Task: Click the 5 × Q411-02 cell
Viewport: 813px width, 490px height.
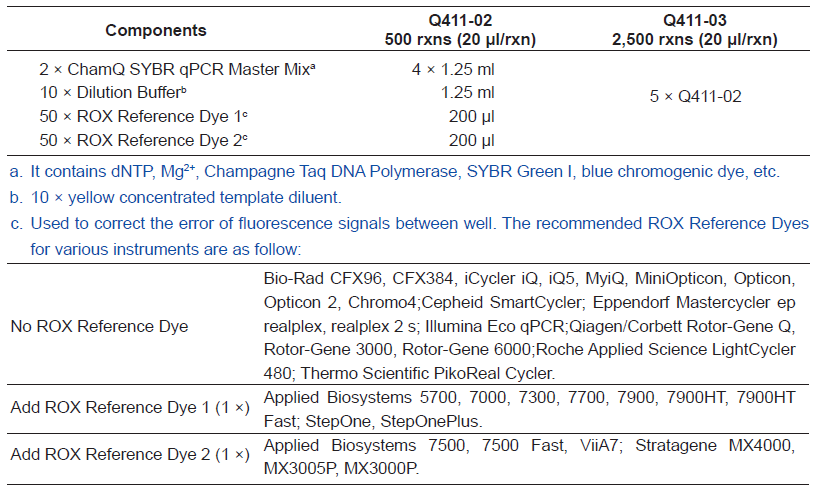Action: [x=695, y=96]
